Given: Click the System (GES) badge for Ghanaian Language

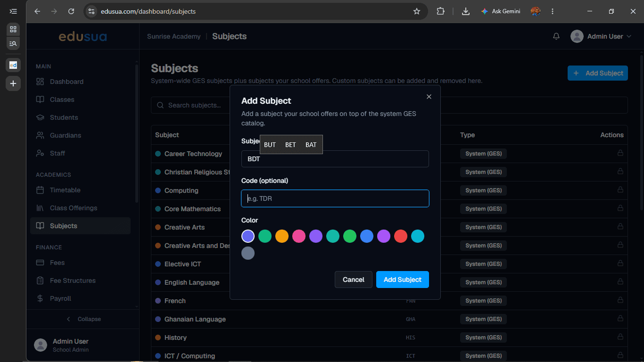Looking at the screenshot, I should (x=484, y=319).
